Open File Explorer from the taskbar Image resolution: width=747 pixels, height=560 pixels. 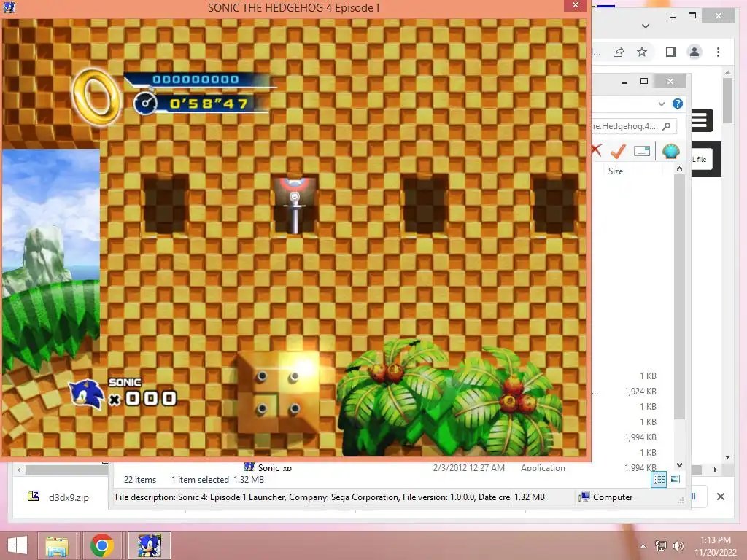coord(57,545)
